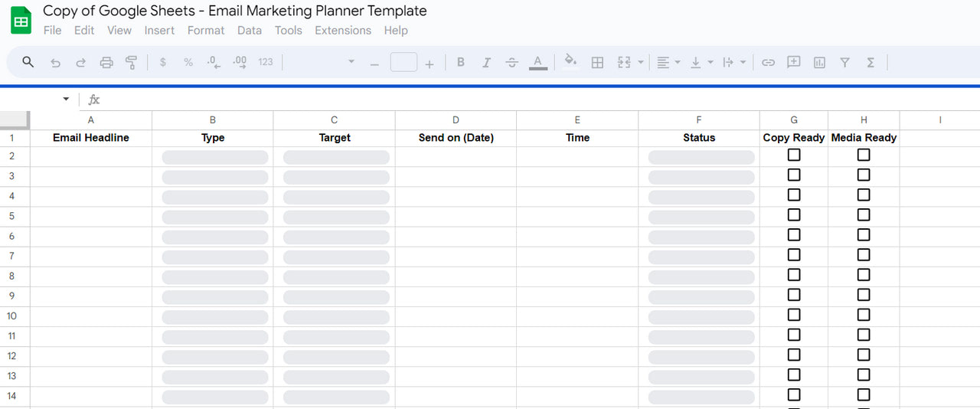Viewport: 980px width, 409px height.
Task: Select the Email Headline header cell
Action: point(91,138)
